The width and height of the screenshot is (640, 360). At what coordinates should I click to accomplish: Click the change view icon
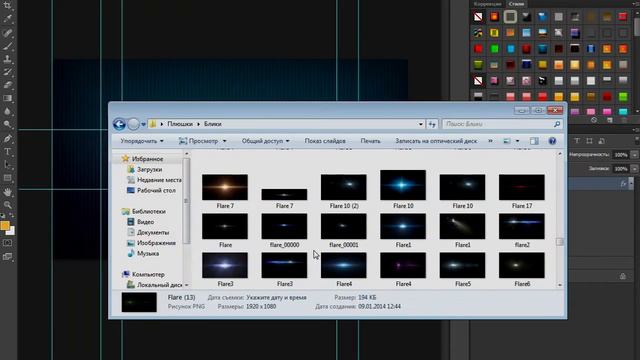click(507, 141)
